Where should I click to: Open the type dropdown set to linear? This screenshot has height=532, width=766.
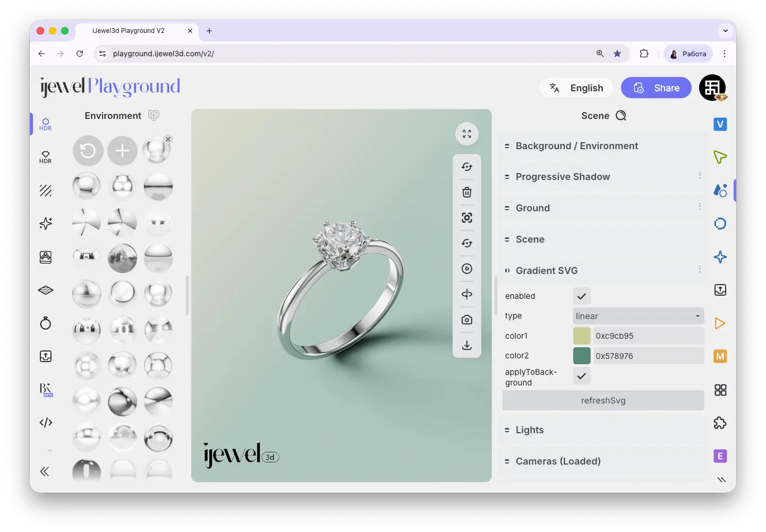click(x=639, y=316)
